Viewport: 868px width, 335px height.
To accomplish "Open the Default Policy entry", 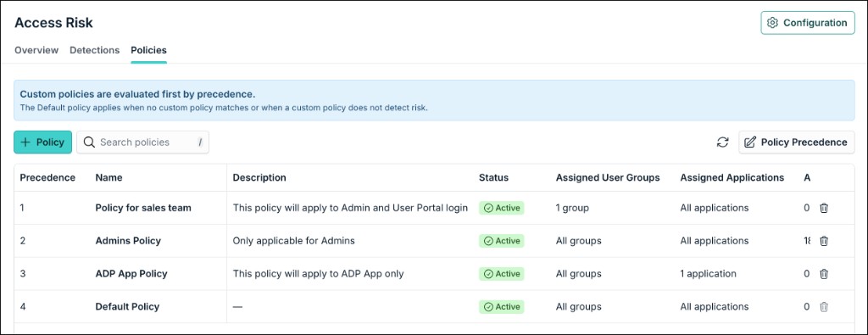I will pyautogui.click(x=127, y=307).
